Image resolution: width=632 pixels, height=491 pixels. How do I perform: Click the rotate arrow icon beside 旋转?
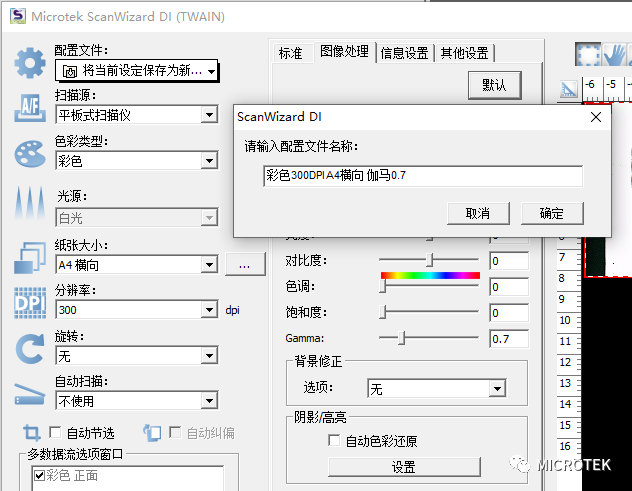pos(29,350)
